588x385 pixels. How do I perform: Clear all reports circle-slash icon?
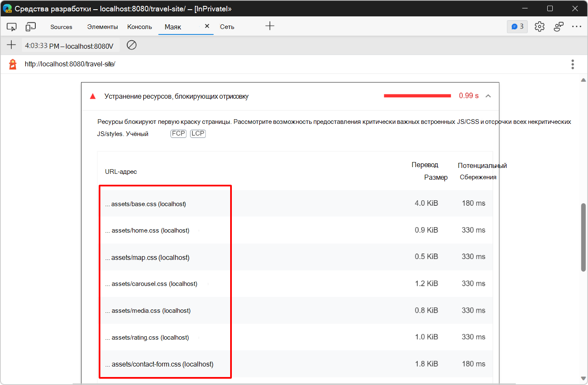131,45
